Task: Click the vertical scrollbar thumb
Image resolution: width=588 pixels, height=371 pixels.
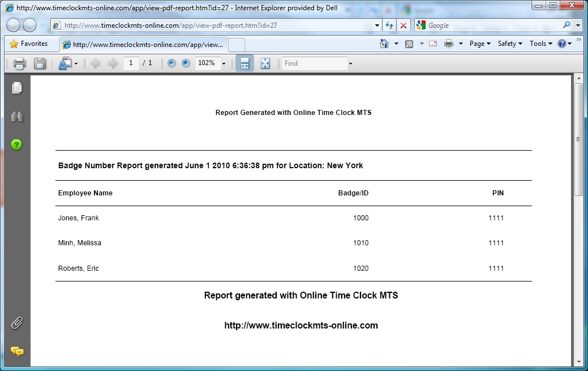Action: tap(578, 139)
